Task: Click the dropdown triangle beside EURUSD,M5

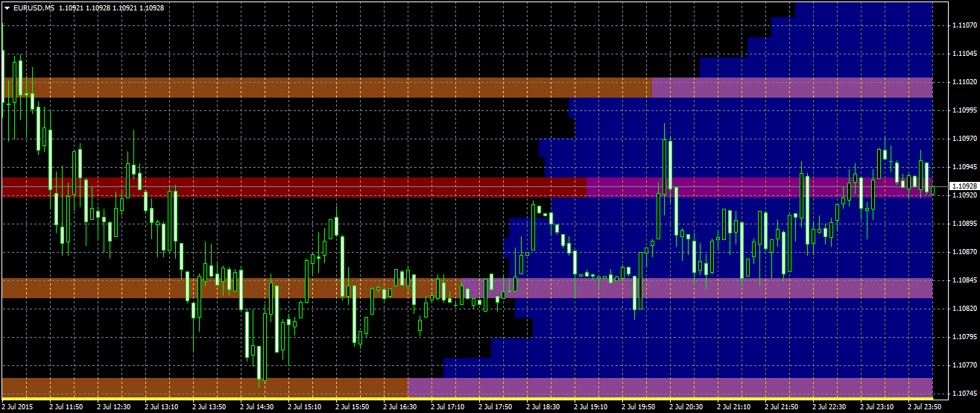Action: [x=7, y=7]
